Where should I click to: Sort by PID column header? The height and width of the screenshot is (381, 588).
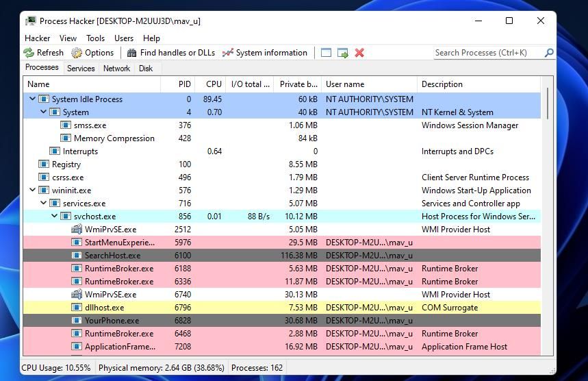pyautogui.click(x=178, y=84)
